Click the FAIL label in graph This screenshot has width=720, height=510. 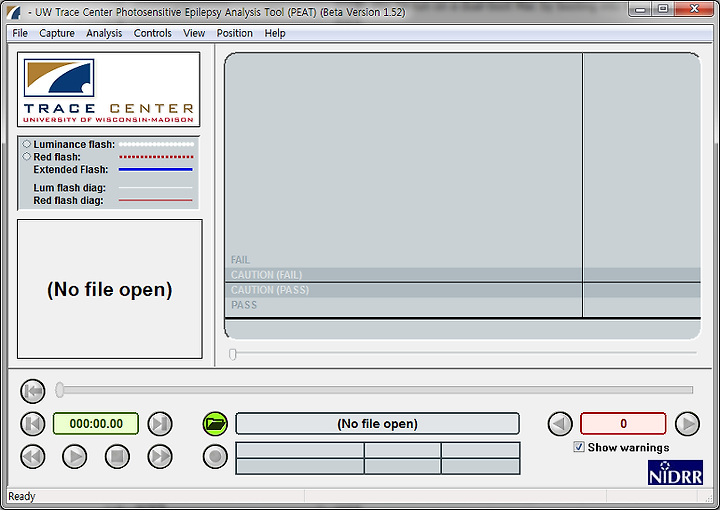pyautogui.click(x=240, y=260)
